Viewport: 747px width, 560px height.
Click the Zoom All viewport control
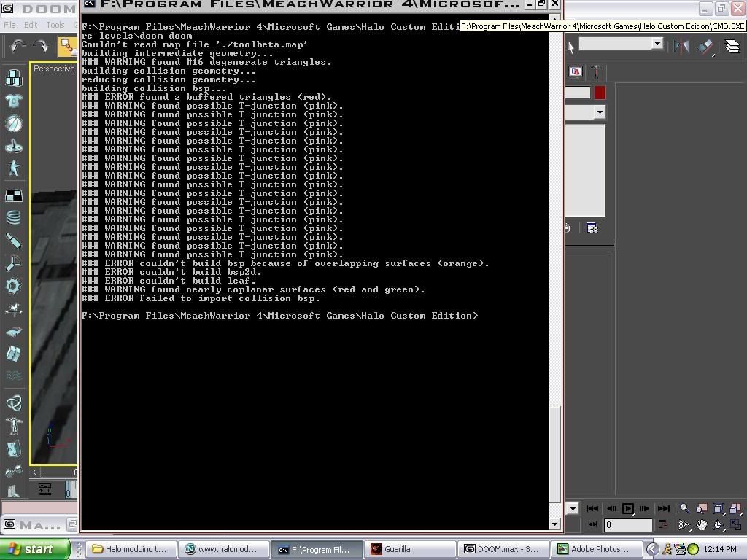click(702, 508)
